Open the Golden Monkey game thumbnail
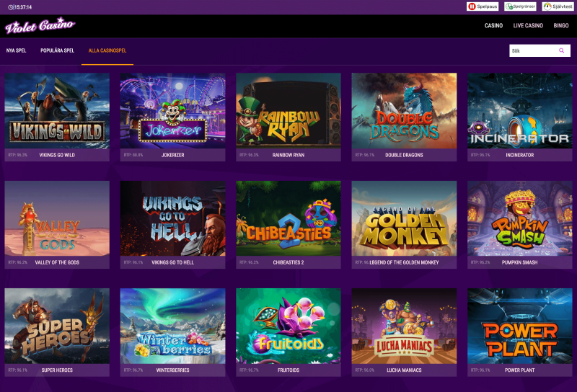Image resolution: width=577 pixels, height=392 pixels. tap(404, 218)
